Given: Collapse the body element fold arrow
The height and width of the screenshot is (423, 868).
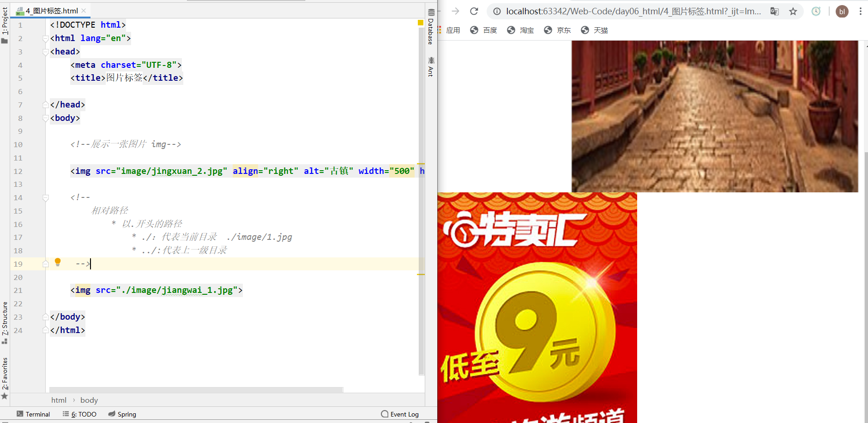Looking at the screenshot, I should pyautogui.click(x=45, y=118).
